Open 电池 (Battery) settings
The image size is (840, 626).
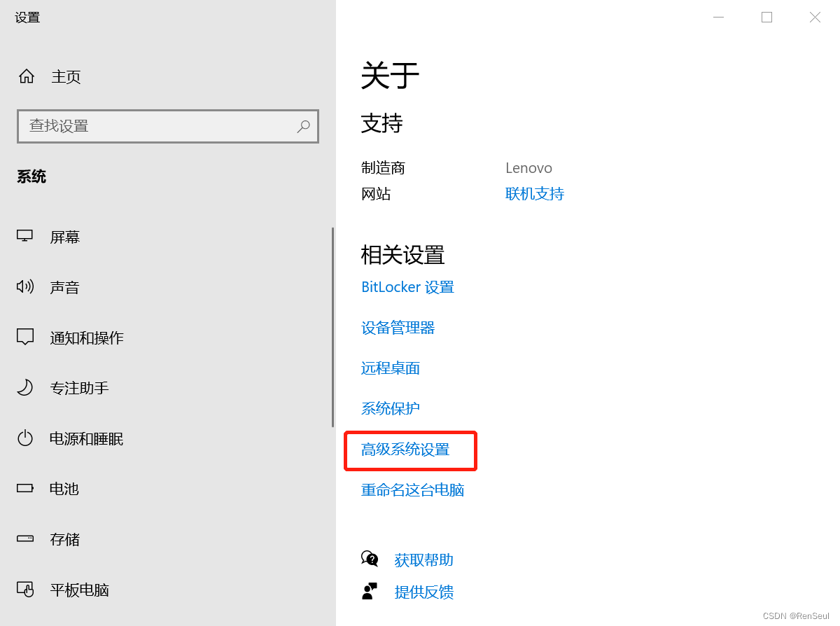25,489
